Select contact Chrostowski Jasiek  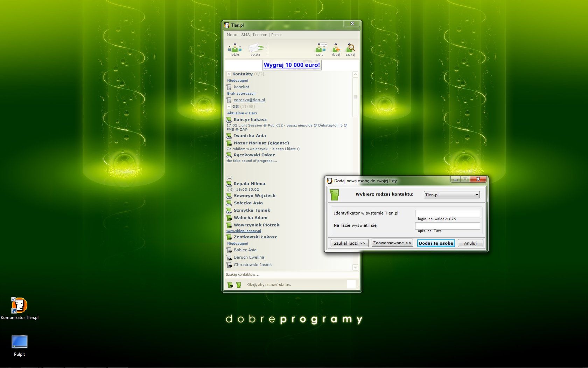[x=253, y=265]
